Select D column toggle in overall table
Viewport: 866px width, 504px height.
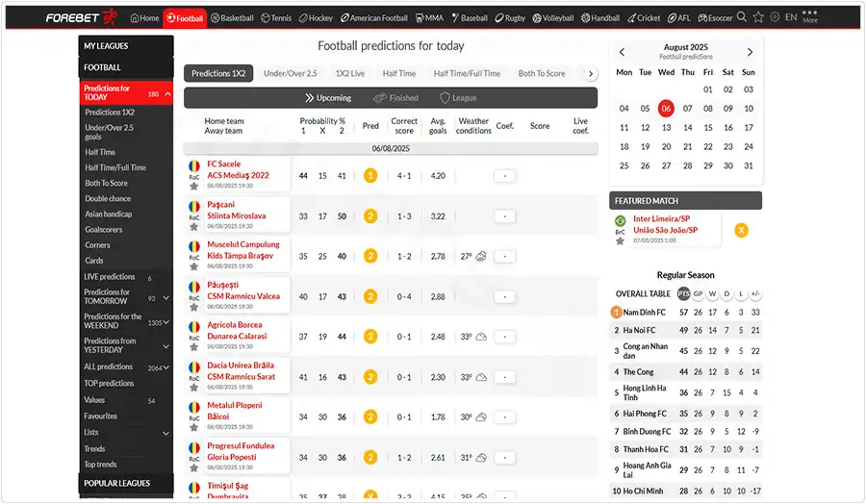pyautogui.click(x=726, y=293)
